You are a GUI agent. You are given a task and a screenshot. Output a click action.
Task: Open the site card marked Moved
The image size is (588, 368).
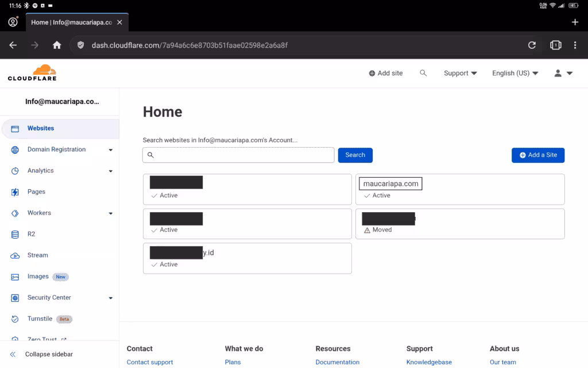pos(460,224)
